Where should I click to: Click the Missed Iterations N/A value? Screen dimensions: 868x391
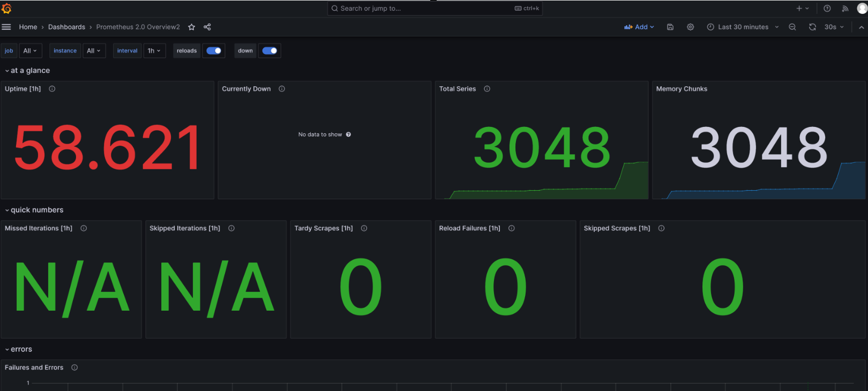click(x=71, y=288)
